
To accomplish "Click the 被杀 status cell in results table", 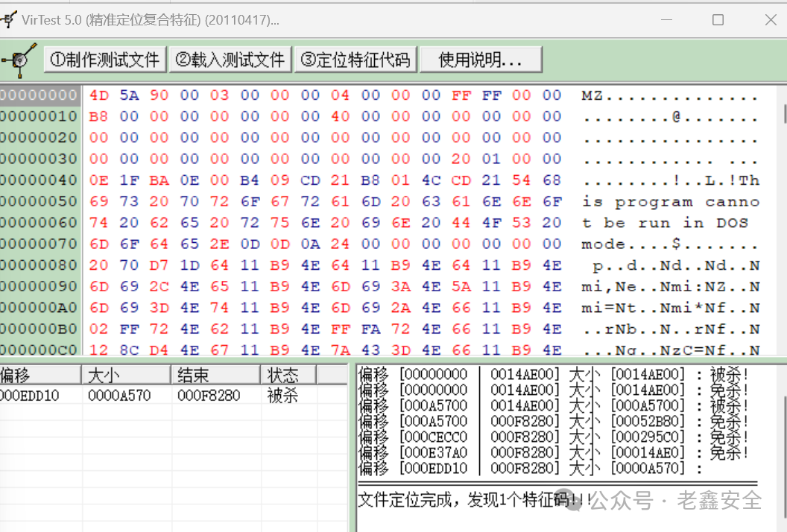I will coord(282,396).
